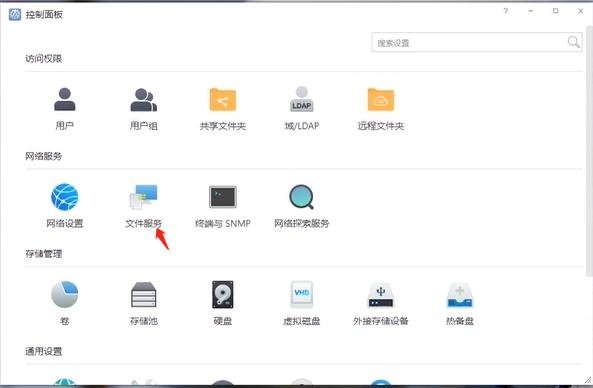
Task: Click the vertical scrollbar on the right
Action: coord(589,151)
